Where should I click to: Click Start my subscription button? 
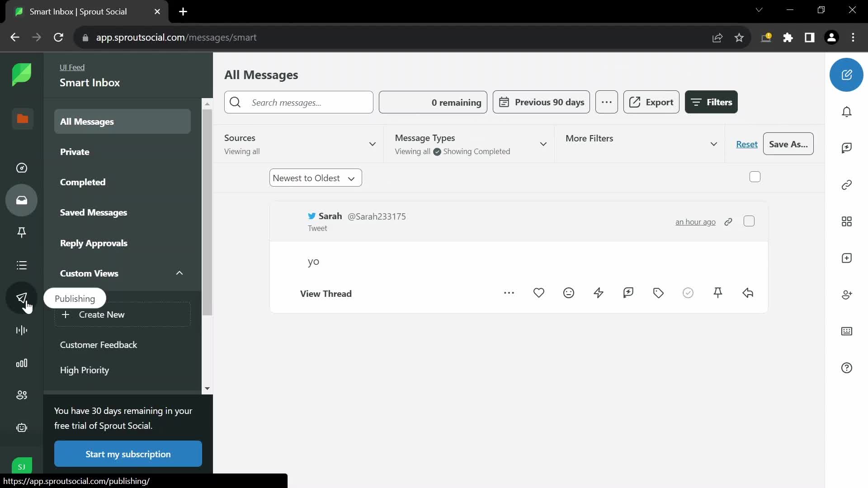pyautogui.click(x=128, y=454)
